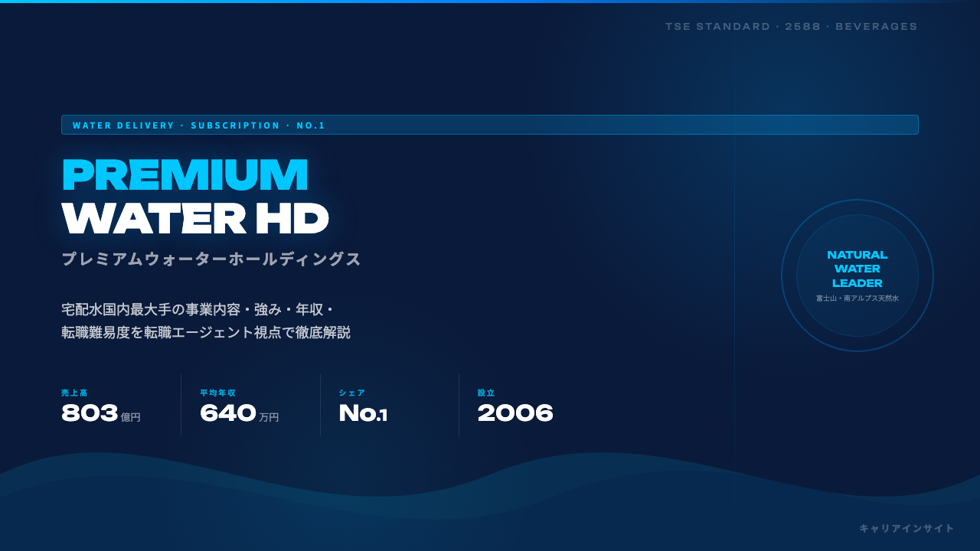
Task: Click the 'TSE STANDARD · 2588 · BEVERAGES' header text
Action: click(791, 27)
